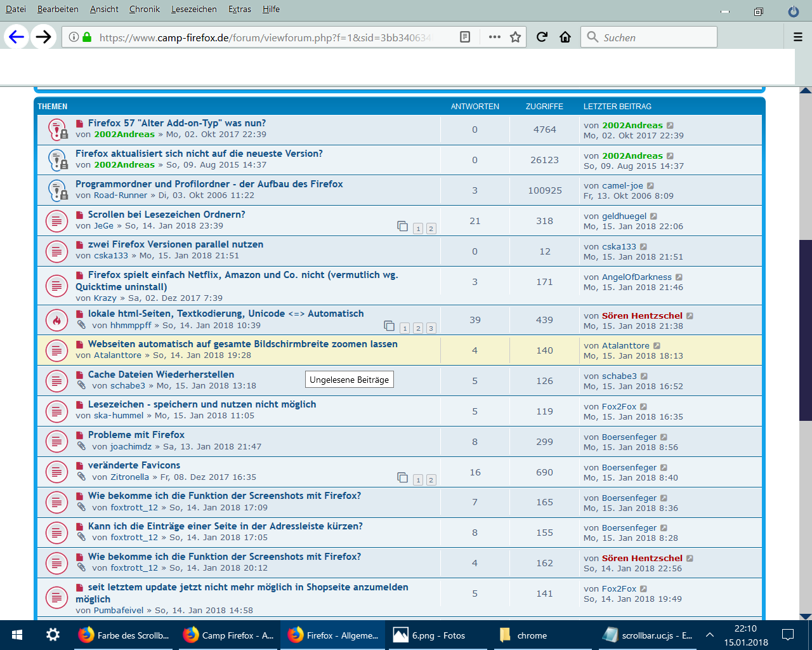This screenshot has height=650, width=812.
Task: Click site identity lock icon in address bar
Action: (x=87, y=37)
